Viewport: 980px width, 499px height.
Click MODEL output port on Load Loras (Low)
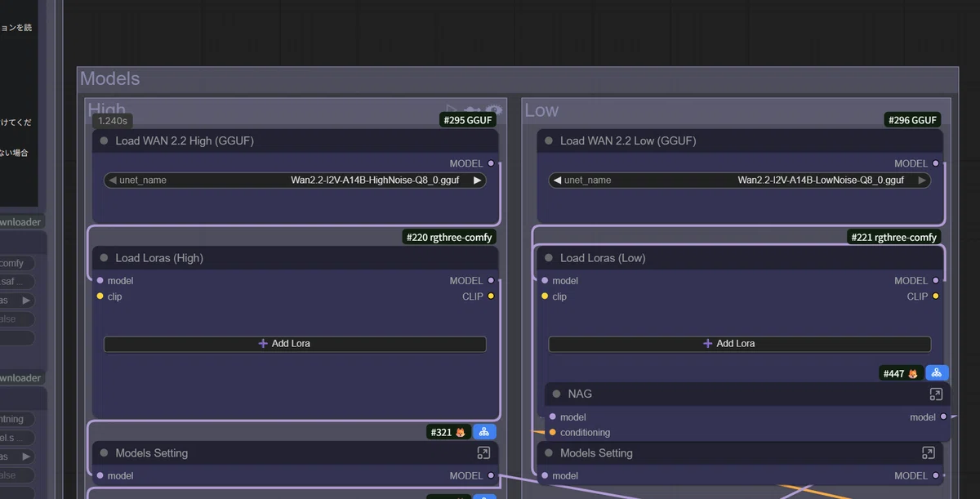tap(936, 280)
